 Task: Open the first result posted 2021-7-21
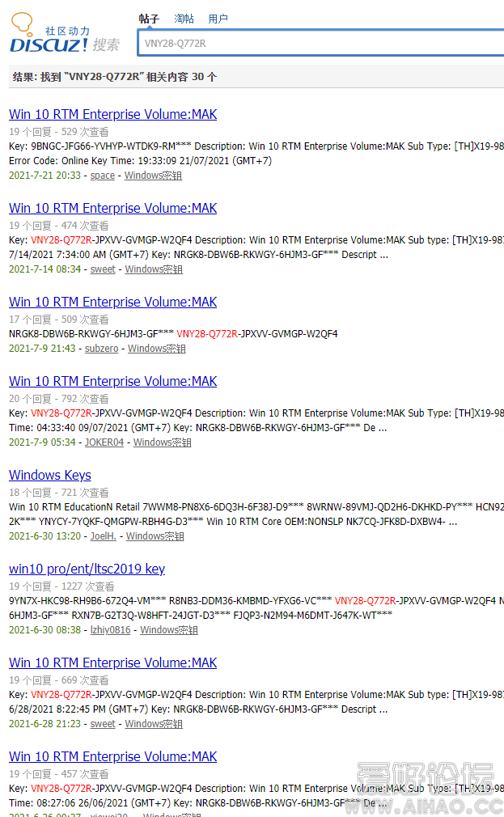[x=112, y=114]
